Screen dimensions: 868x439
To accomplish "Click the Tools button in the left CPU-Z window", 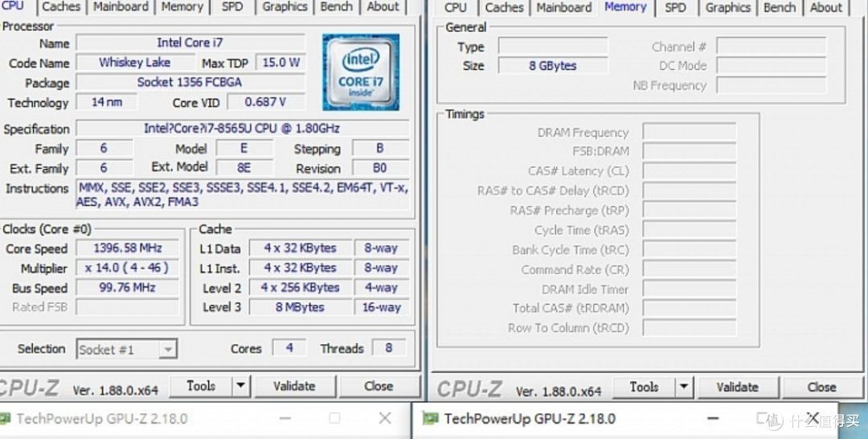I will point(201,387).
